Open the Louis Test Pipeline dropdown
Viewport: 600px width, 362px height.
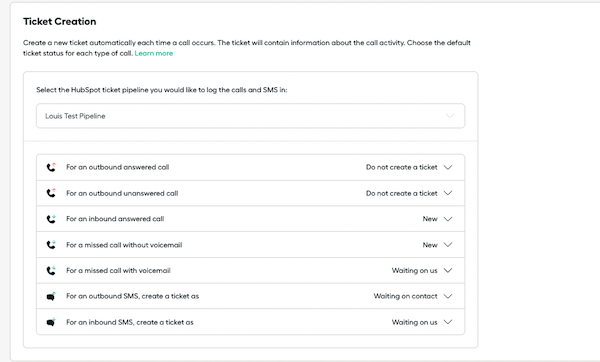click(x=251, y=116)
